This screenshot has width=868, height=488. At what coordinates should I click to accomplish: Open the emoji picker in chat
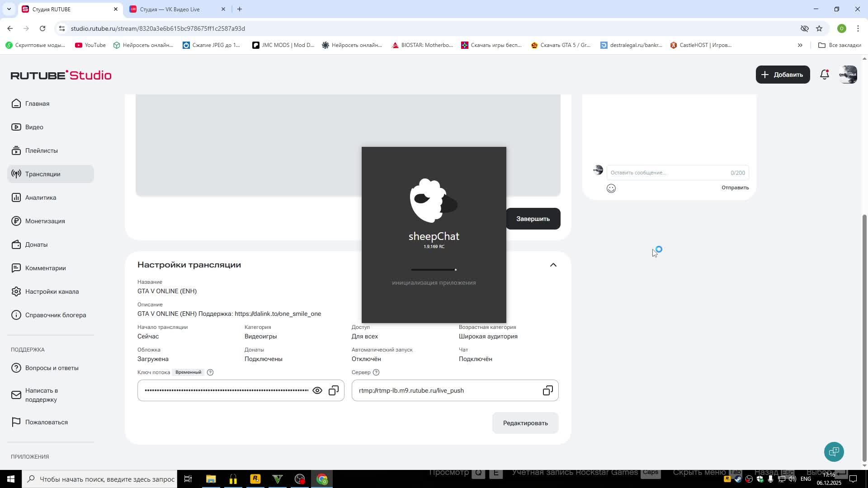[611, 188]
